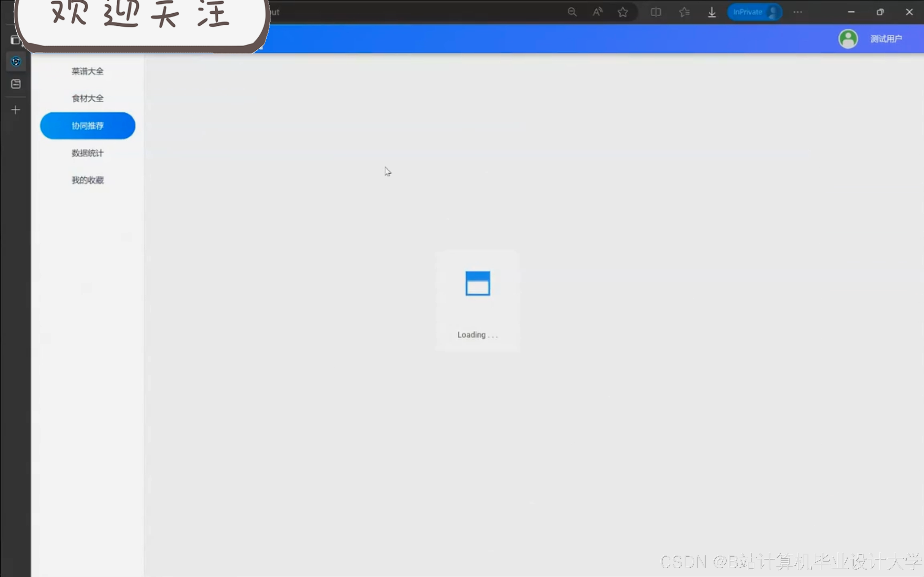
Task: Open browser settings three-dots menu
Action: 798,12
